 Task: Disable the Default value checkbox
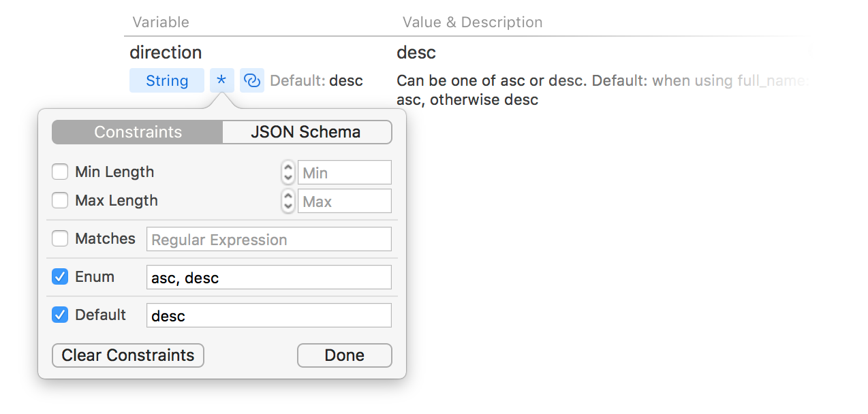click(60, 315)
